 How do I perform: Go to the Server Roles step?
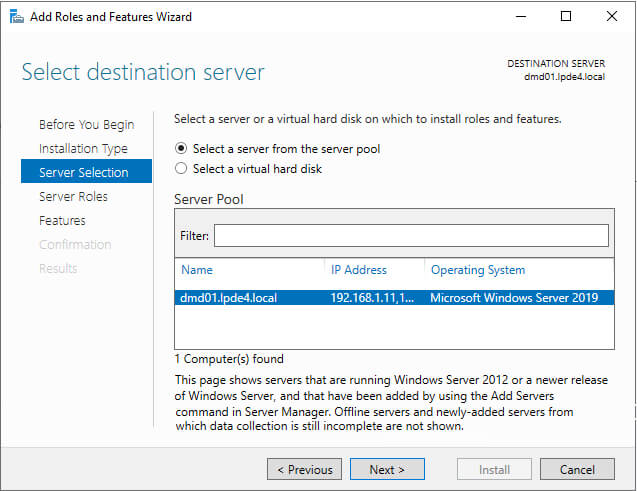(74, 197)
